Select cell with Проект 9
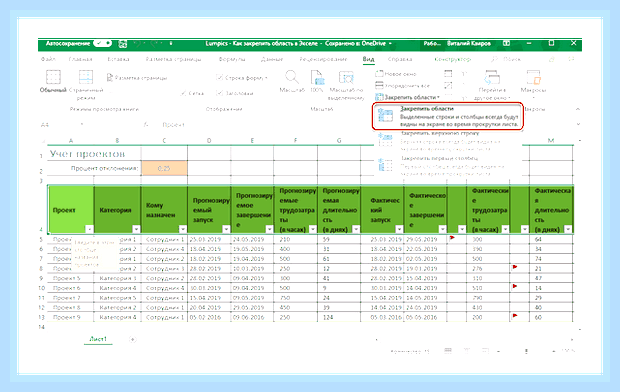Image resolution: width=620 pixels, height=392 pixels. click(71, 317)
